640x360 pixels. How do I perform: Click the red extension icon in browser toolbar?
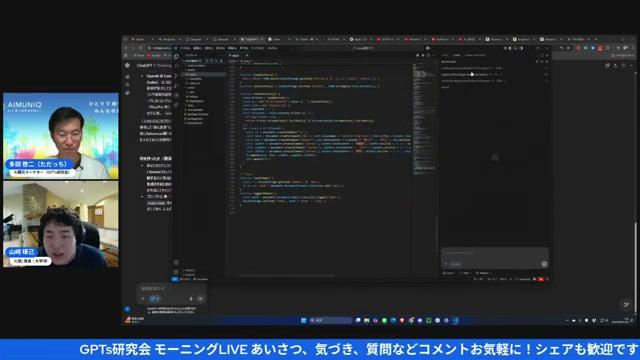[x=578, y=48]
